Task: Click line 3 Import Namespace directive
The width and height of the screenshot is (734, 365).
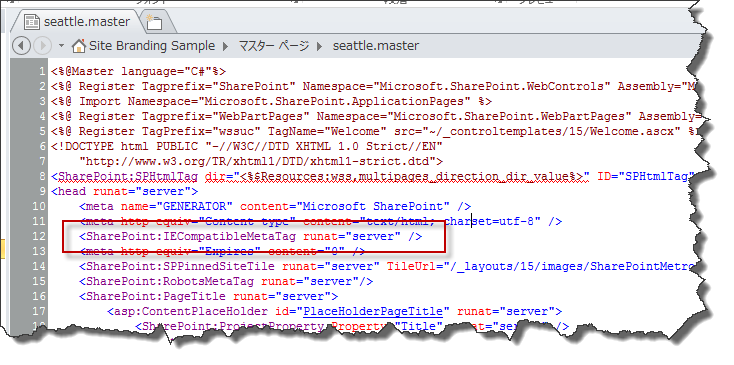Action: point(272,102)
